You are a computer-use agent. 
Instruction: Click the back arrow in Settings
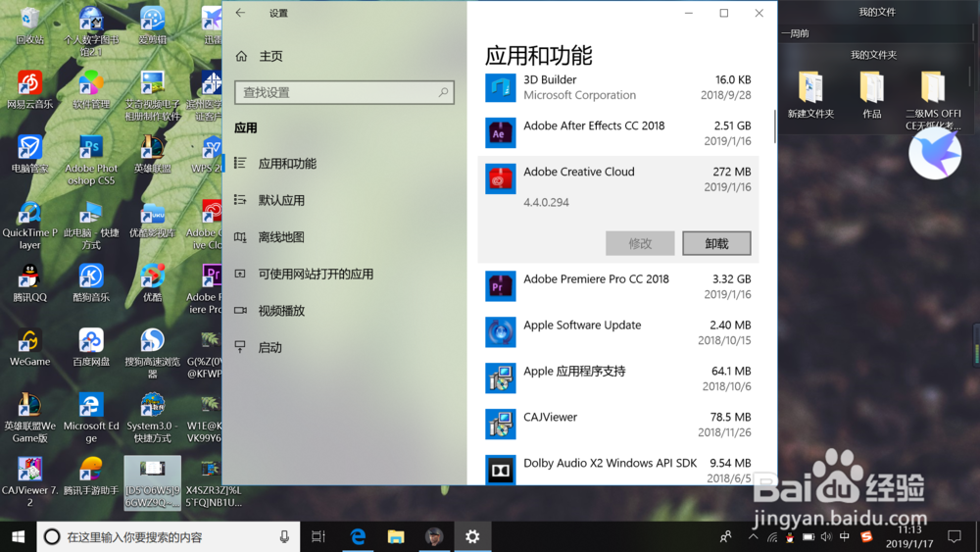241,13
